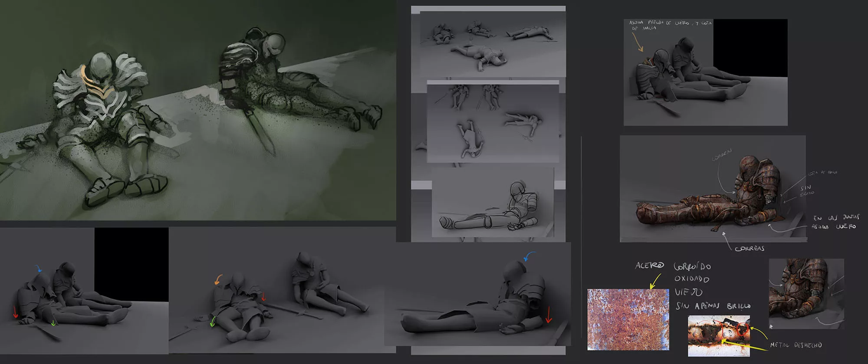868x364 pixels.
Task: Click the SIN APENAS BRILLO note
Action: (713, 306)
